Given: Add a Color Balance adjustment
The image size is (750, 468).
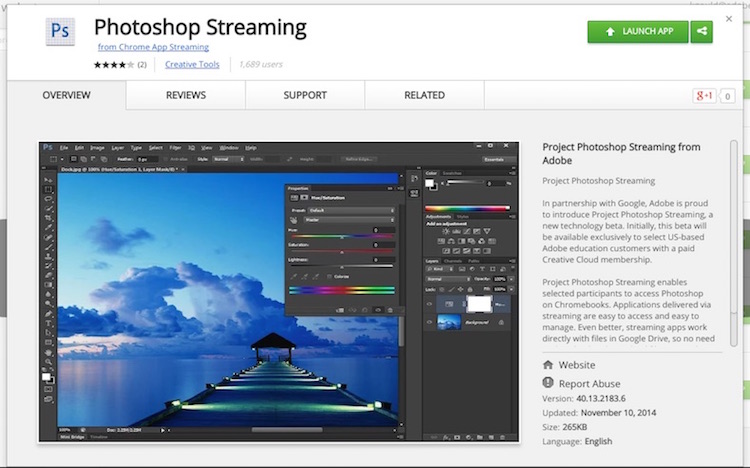Looking at the screenshot, I should [x=451, y=241].
